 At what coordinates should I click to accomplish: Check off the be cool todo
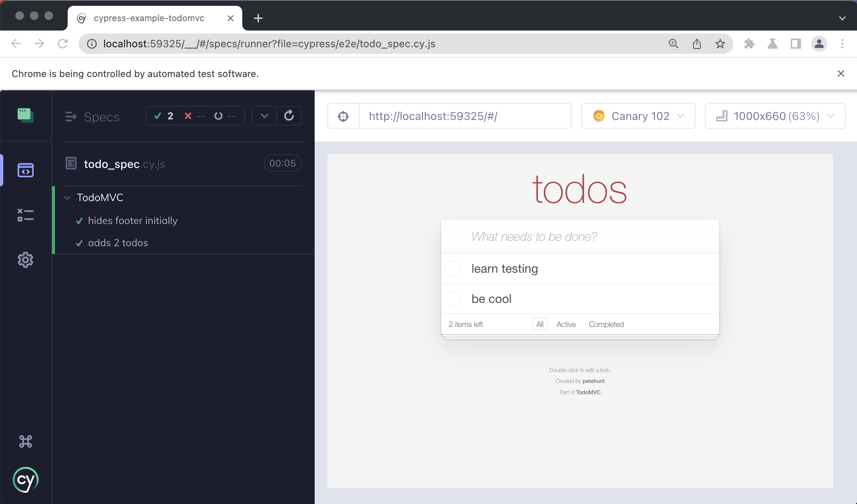coord(452,299)
